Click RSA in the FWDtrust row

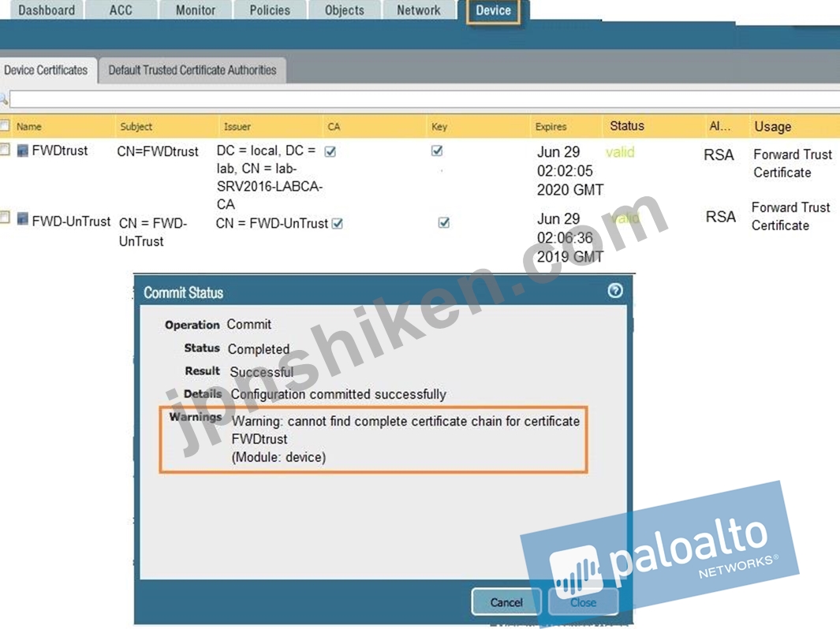pos(719,154)
